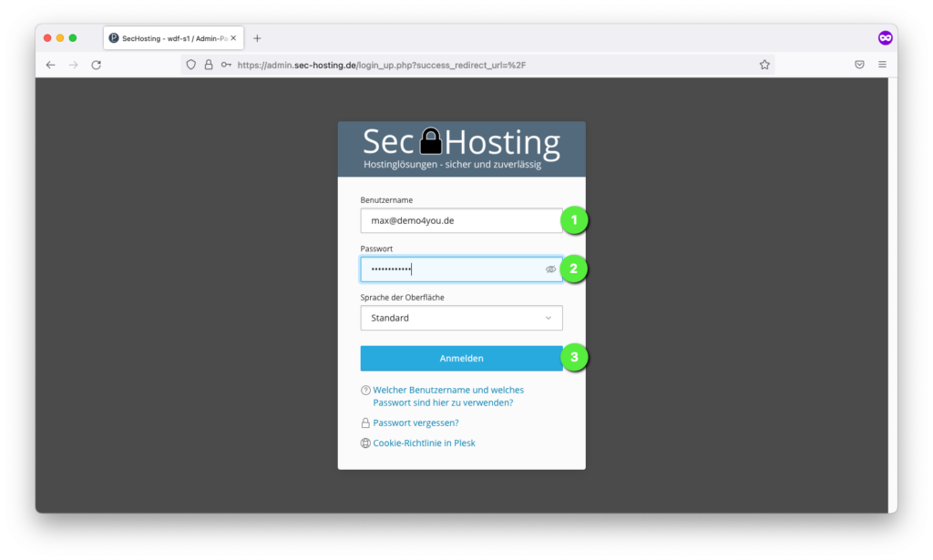Open the Firefox hamburger menu
The height and width of the screenshot is (560, 933).
(882, 65)
